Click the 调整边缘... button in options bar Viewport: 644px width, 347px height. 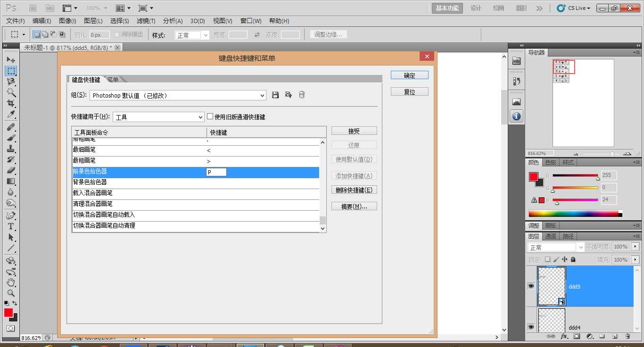click(x=329, y=34)
